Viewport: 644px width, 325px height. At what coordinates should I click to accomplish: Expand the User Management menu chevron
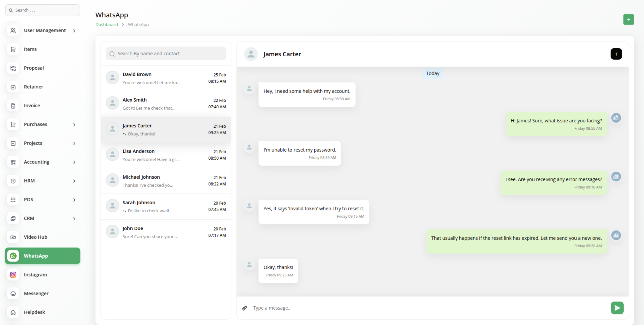[x=74, y=31]
